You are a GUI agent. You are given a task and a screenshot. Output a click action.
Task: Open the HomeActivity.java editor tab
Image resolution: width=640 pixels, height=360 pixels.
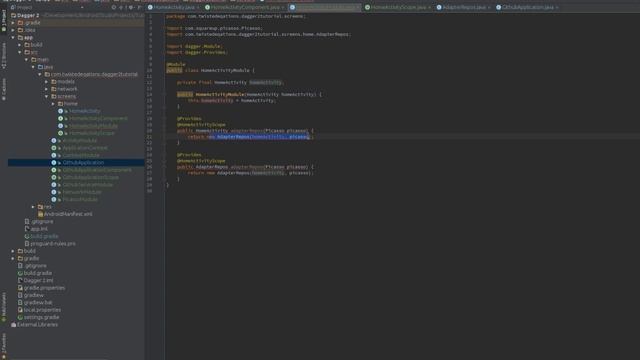[x=173, y=7]
